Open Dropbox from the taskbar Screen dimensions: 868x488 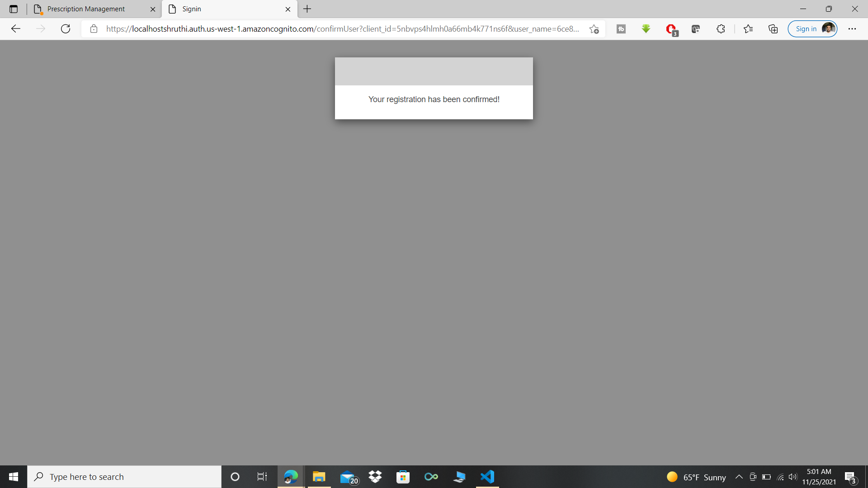point(375,477)
